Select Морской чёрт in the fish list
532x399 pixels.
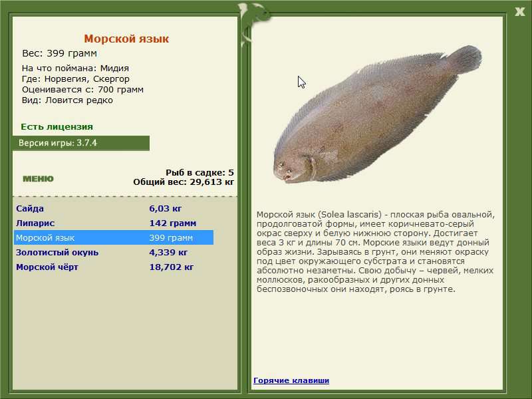coord(47,267)
